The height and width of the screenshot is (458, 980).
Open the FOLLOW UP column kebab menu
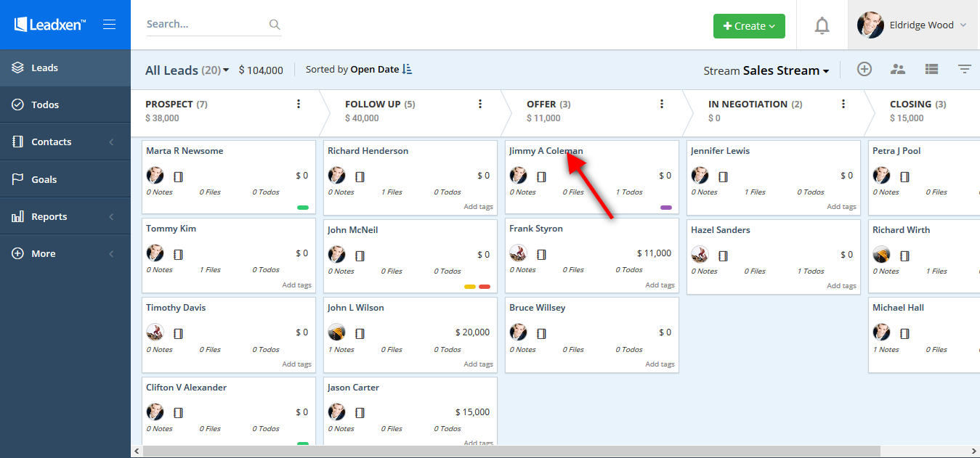[480, 104]
